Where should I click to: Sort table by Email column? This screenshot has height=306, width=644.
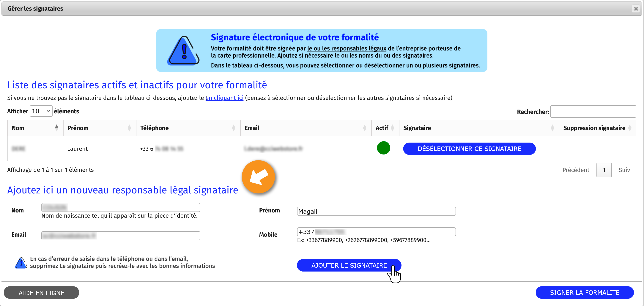pos(306,128)
